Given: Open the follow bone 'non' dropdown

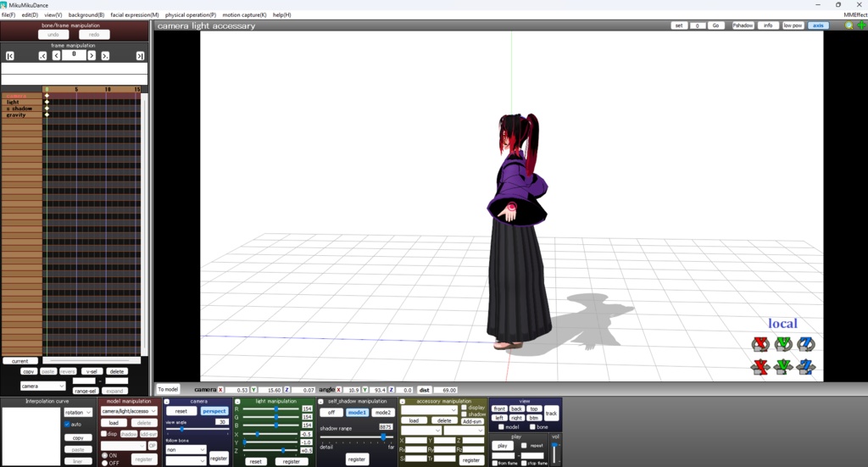Looking at the screenshot, I should [186, 450].
